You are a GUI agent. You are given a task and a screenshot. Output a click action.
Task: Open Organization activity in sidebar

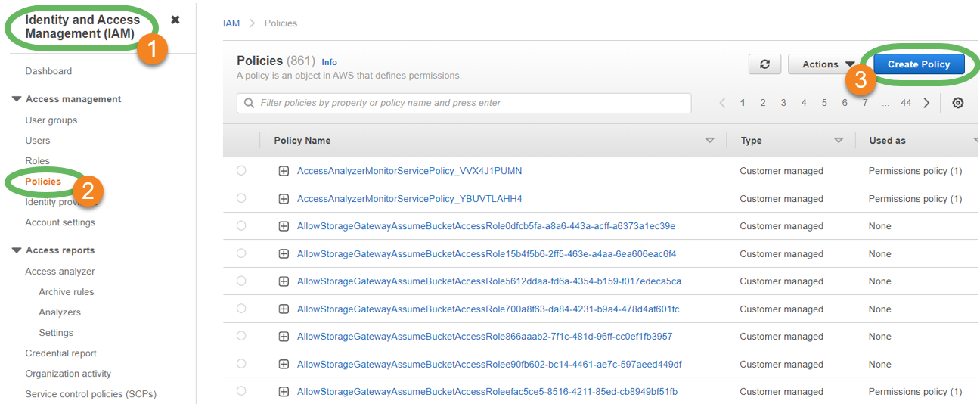click(x=68, y=374)
